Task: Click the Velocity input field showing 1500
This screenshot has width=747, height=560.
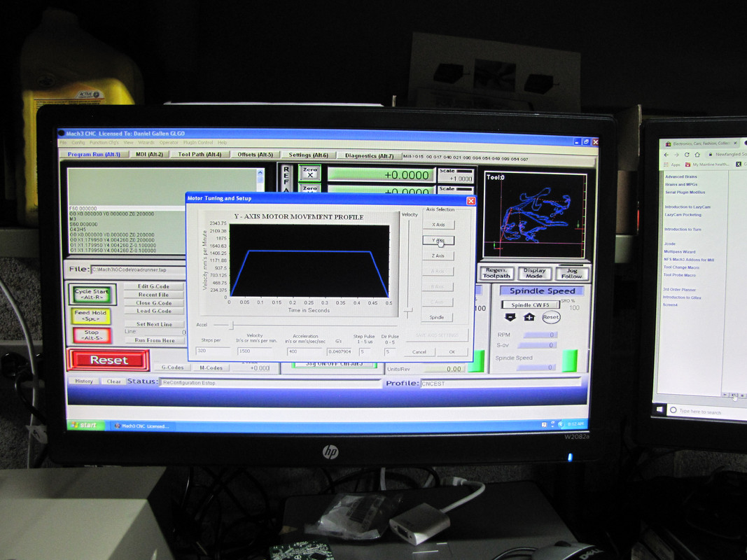Action: tap(255, 351)
